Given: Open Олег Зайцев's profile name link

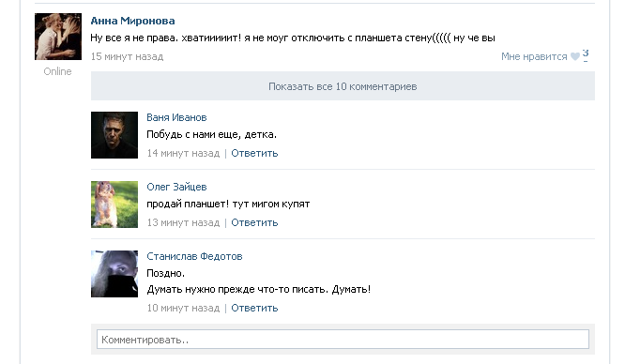Looking at the screenshot, I should 176,187.
